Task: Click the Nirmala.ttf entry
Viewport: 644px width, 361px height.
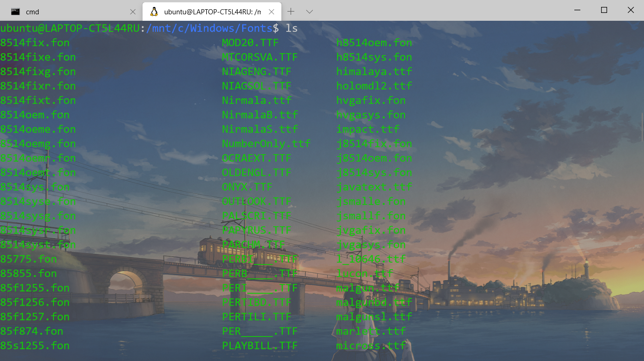Action: pos(256,100)
